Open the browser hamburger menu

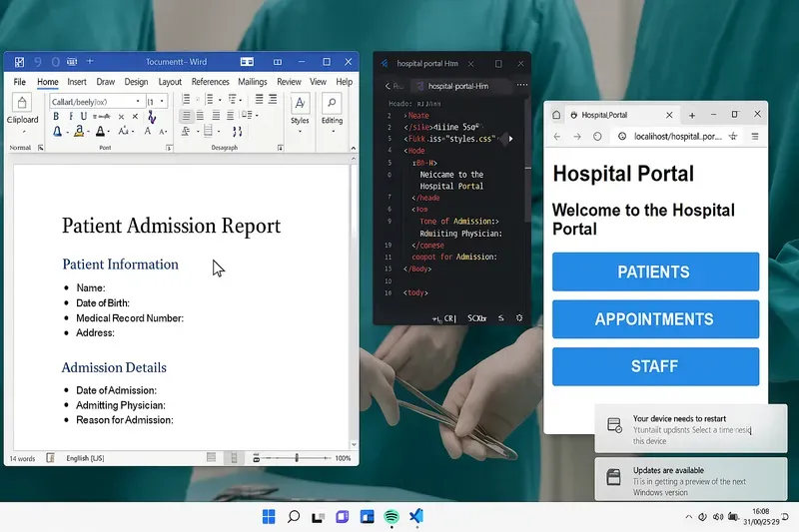coord(755,137)
